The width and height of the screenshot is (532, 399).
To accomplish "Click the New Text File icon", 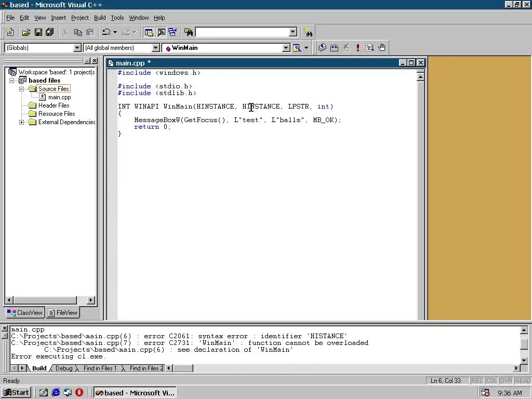I will click(x=10, y=32).
